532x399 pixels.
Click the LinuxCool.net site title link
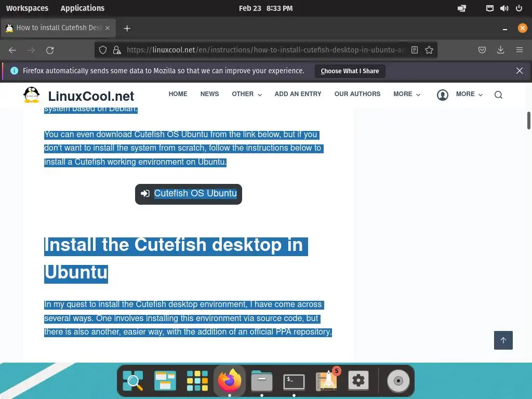91,96
